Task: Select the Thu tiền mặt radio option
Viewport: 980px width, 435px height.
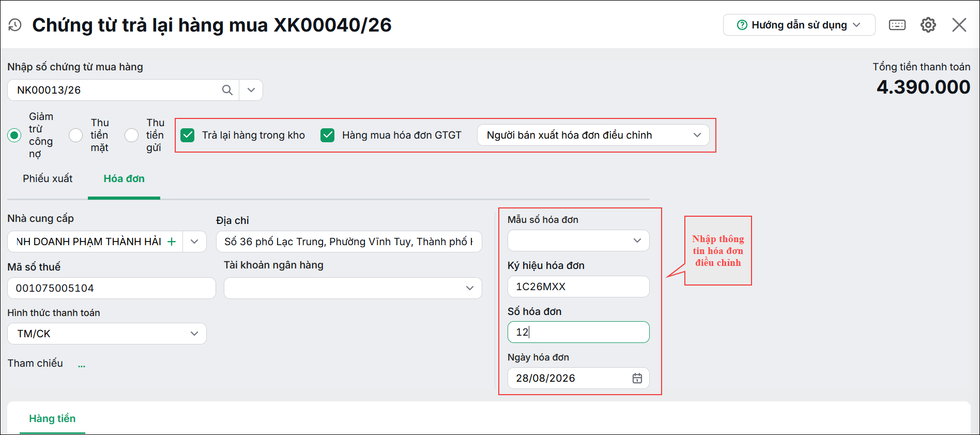Action: click(76, 135)
